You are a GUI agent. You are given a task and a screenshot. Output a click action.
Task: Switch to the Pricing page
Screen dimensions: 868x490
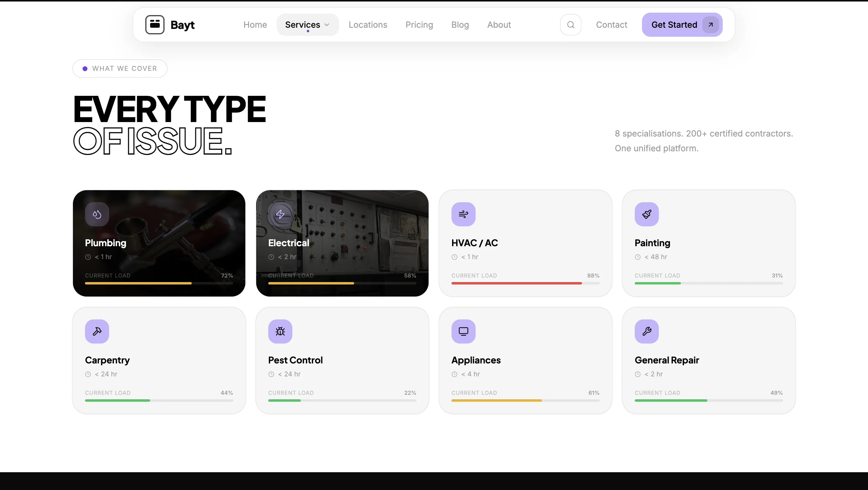click(x=419, y=24)
